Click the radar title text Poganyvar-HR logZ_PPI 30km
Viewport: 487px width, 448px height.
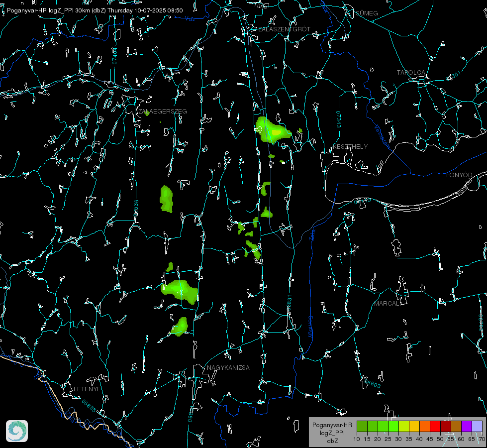click(48, 10)
